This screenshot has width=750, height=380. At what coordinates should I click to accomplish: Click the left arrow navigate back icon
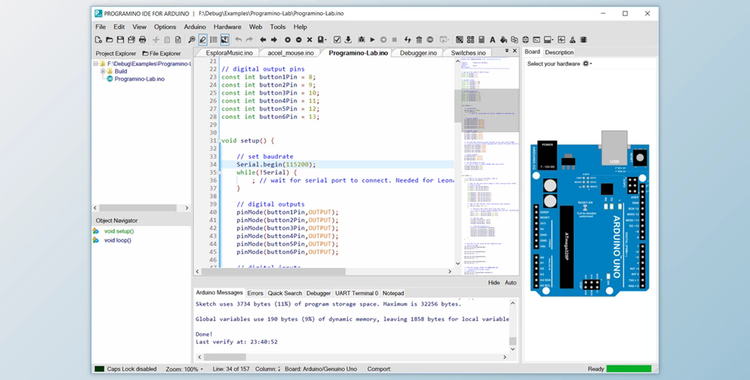263,40
